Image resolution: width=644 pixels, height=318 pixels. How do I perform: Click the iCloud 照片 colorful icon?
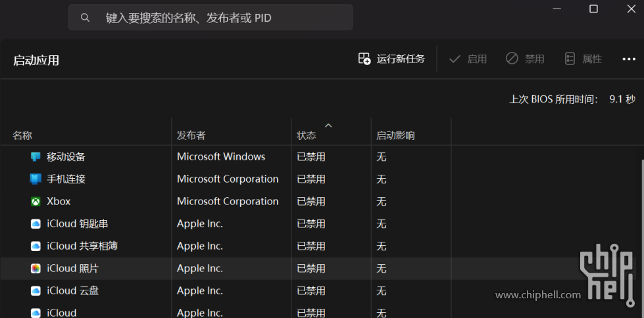click(36, 268)
